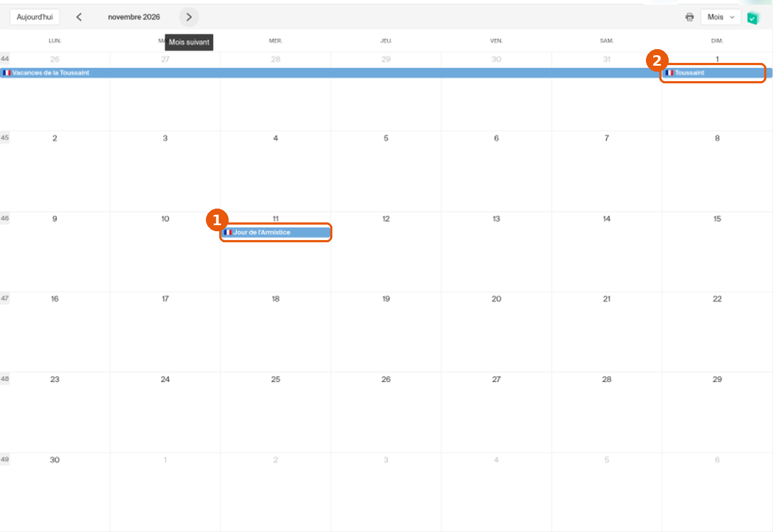Screen dimensions: 773x532
Task: Click the JEU. column header
Action: coord(386,41)
